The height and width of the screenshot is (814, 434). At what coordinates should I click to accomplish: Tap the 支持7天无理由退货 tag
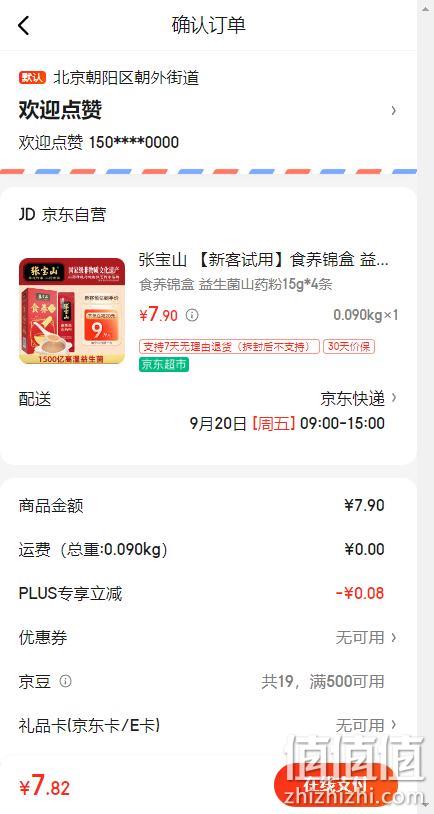[229, 346]
